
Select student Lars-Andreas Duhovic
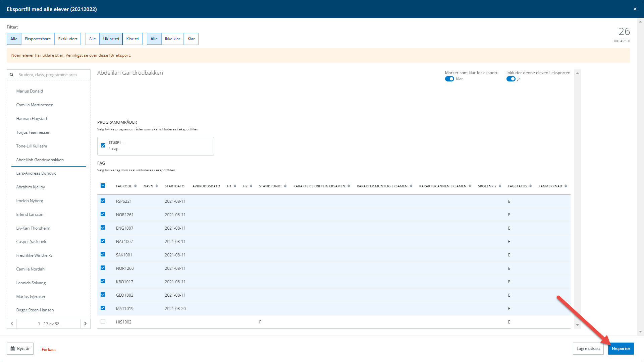coord(36,173)
